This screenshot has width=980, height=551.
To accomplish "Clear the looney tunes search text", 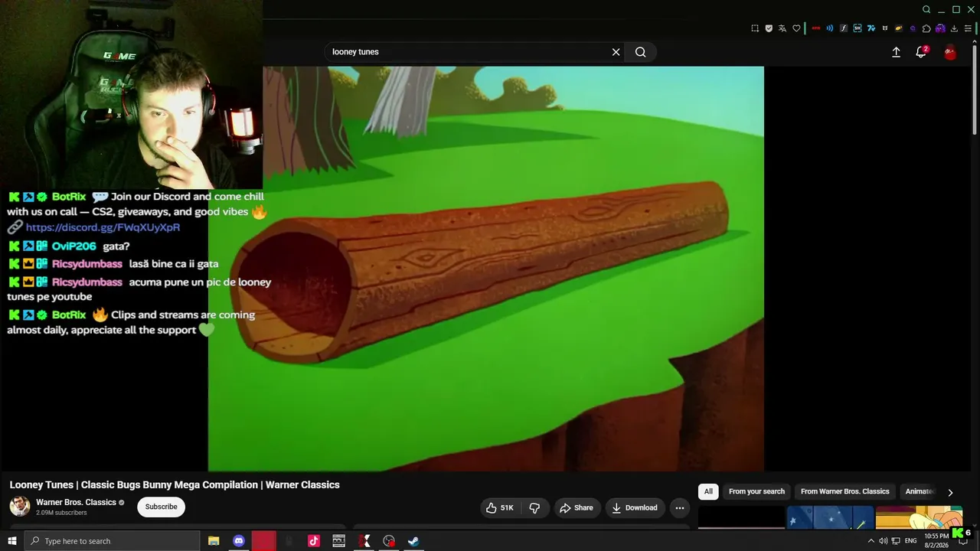I will point(616,52).
